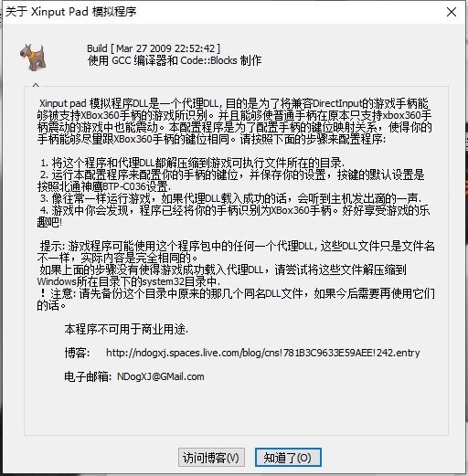Open the ndogxj.spaces.live.com blog URL

[x=263, y=353]
